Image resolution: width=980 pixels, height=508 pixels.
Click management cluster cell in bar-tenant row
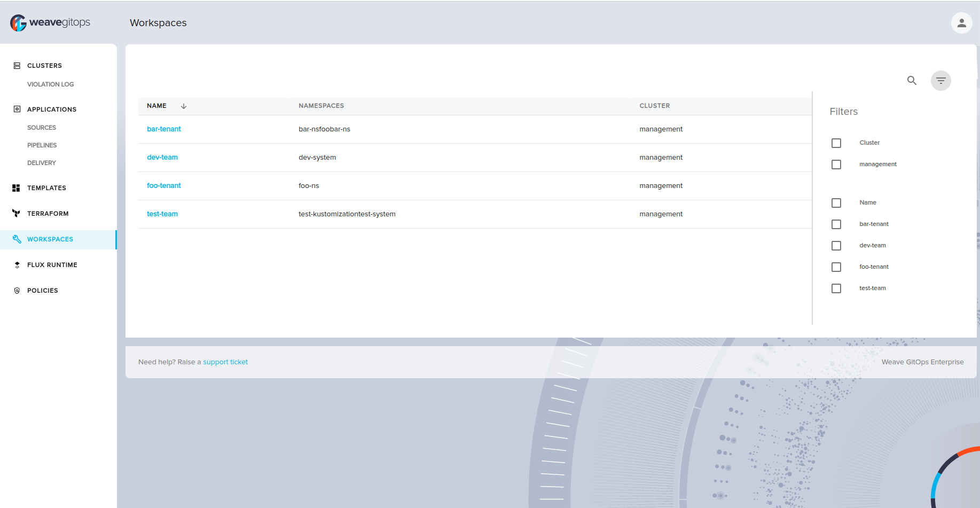[661, 129]
